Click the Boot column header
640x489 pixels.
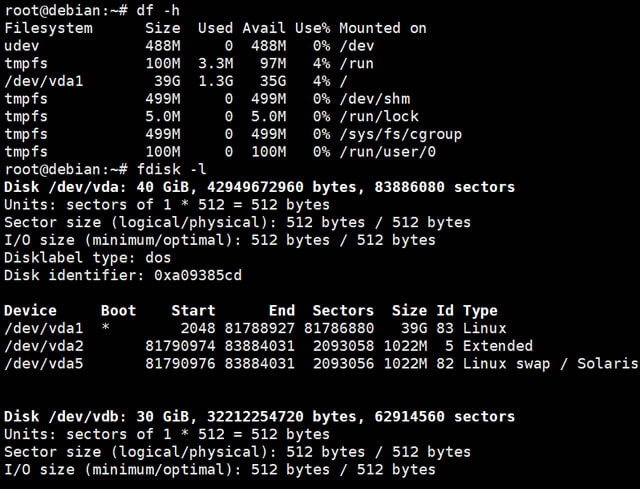point(118,311)
